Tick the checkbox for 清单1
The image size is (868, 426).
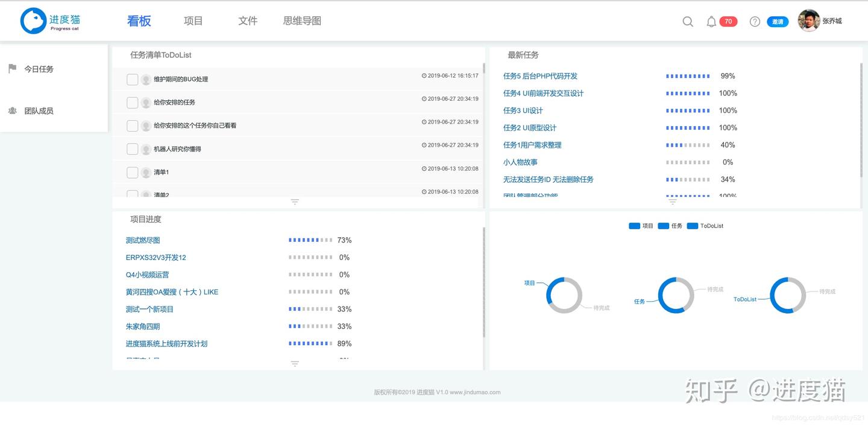(132, 172)
